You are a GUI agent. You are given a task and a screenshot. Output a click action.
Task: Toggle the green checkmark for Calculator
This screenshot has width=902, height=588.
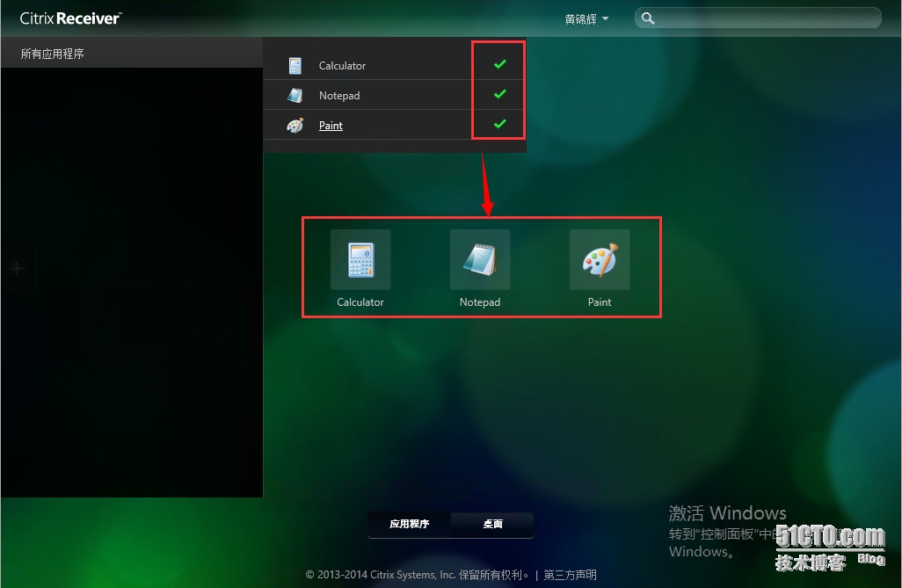500,64
